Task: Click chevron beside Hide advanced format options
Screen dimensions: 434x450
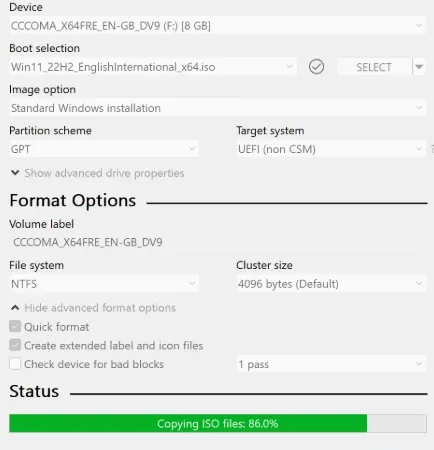Action: tap(15, 307)
